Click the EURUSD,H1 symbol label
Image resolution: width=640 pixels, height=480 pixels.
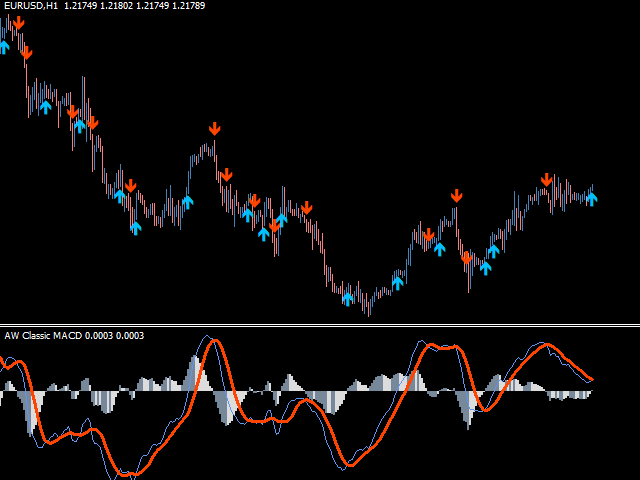coord(30,7)
